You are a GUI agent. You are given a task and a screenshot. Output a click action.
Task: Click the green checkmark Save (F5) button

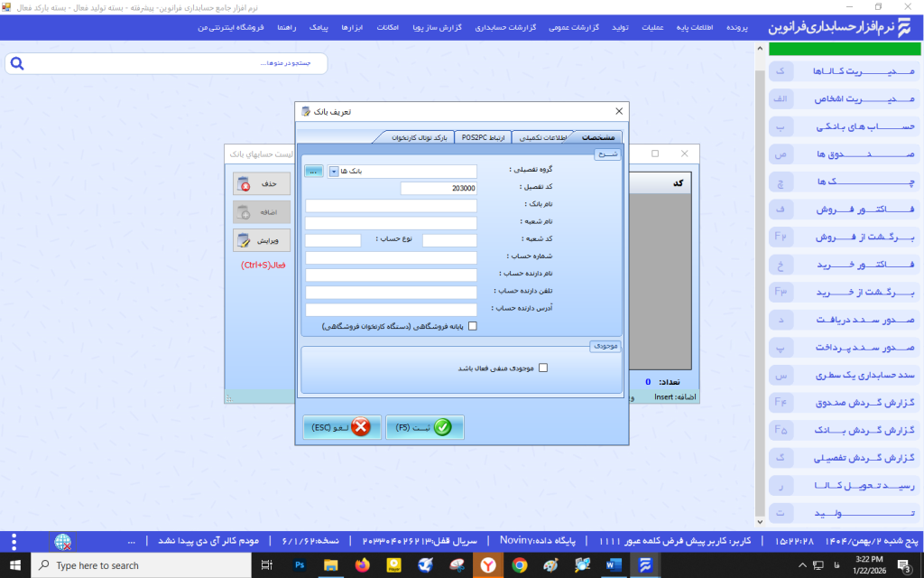point(425,427)
